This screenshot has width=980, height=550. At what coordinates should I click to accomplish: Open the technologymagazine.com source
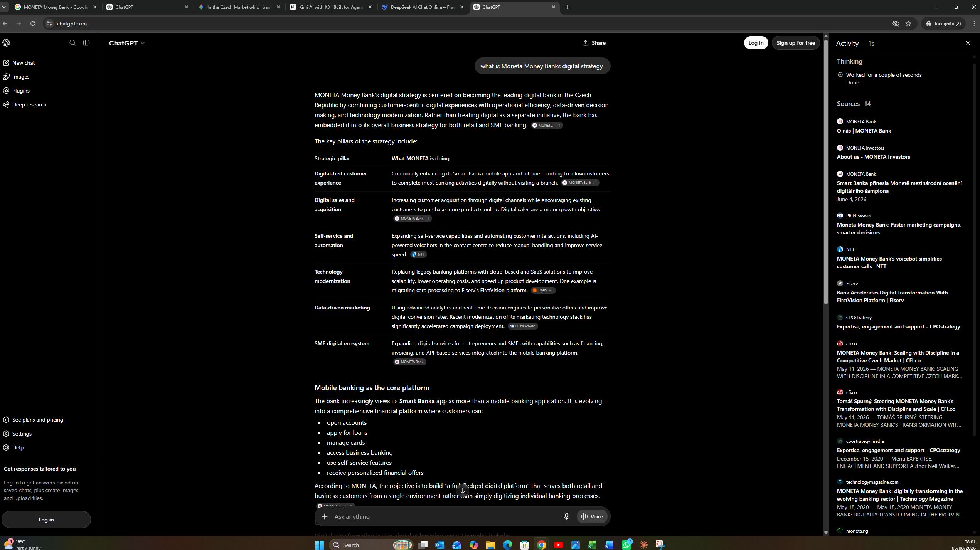click(900, 495)
